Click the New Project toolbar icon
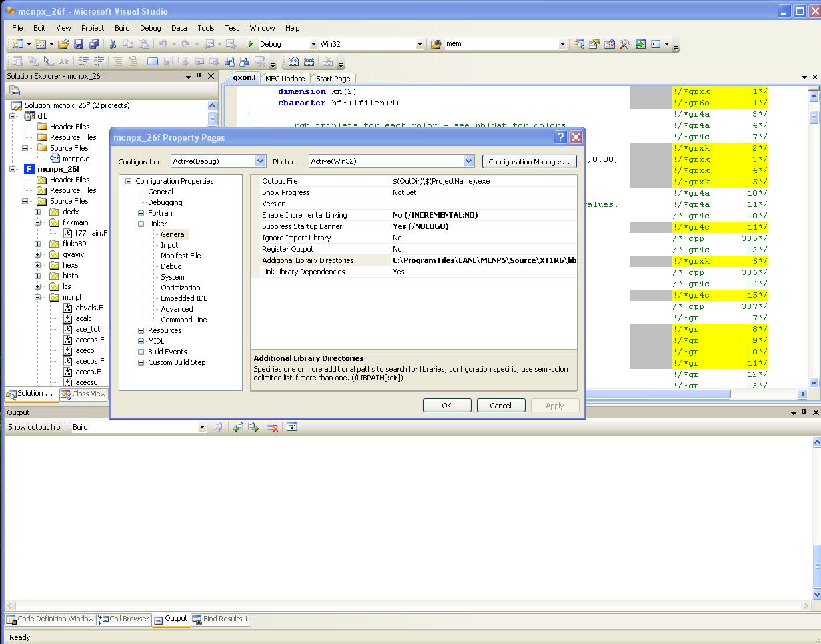Image resolution: width=821 pixels, height=644 pixels. click(x=18, y=44)
